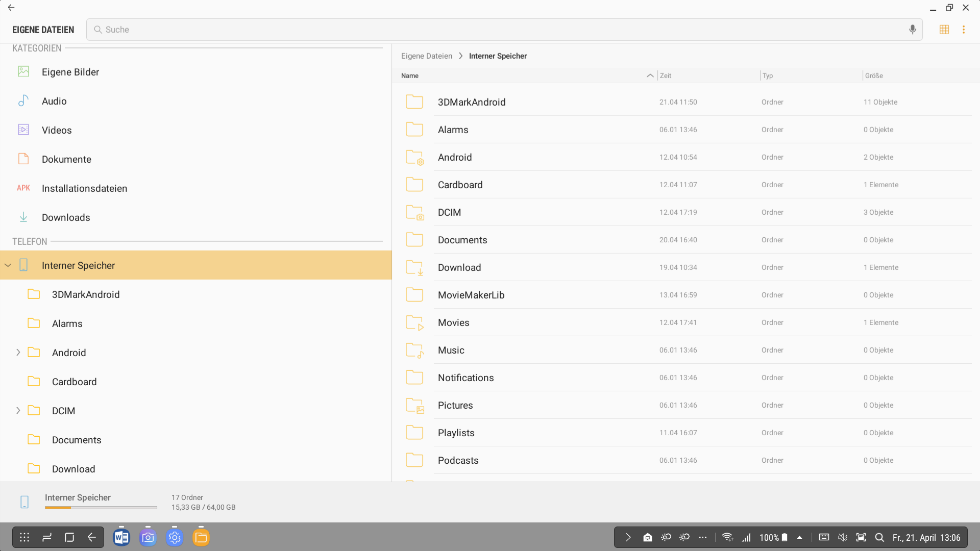Open the apps grid launcher
Screen dimensions: 980x551
[x=24, y=537]
